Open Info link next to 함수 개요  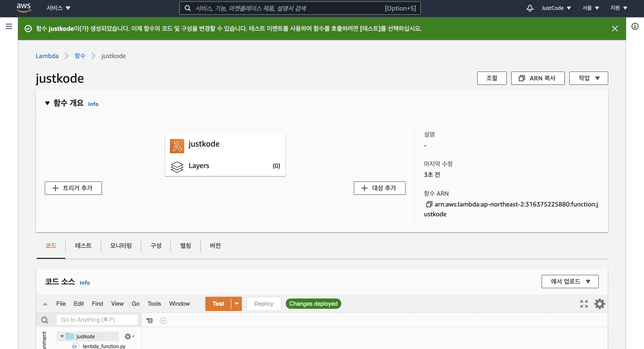93,104
